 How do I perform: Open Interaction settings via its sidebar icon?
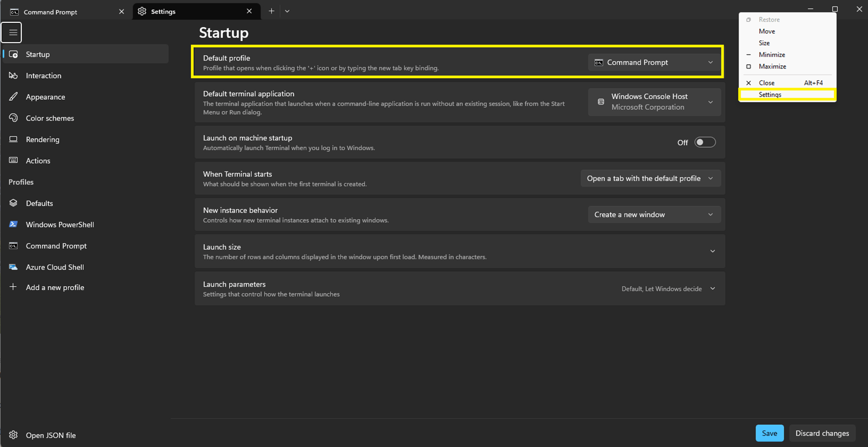[x=13, y=75]
